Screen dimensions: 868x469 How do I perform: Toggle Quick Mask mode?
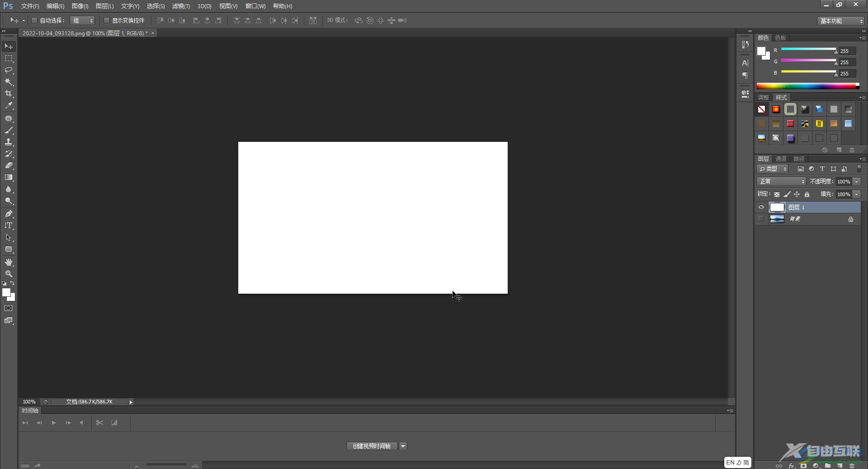coord(9,308)
